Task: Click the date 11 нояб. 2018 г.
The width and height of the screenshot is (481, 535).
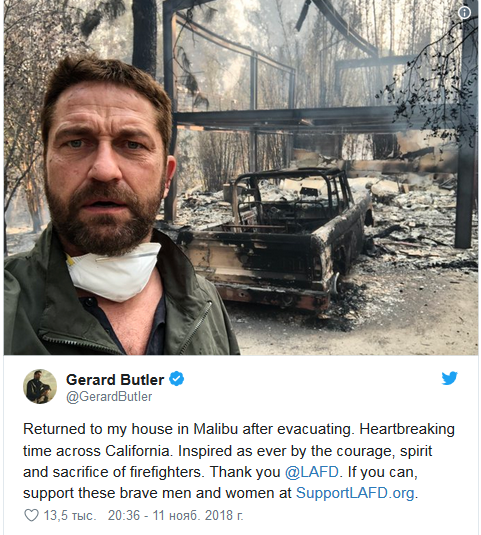Action: pyautogui.click(x=198, y=516)
